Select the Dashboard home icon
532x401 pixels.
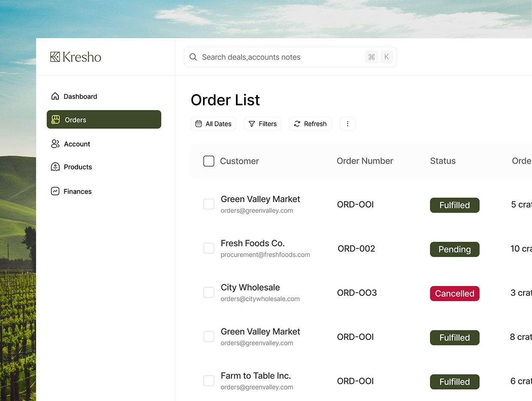(x=55, y=96)
